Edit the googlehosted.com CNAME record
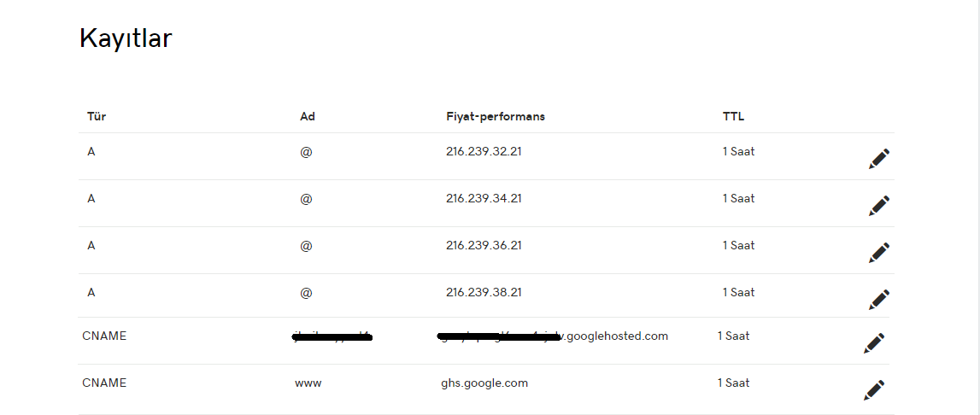The height and width of the screenshot is (415, 980). 874,343
